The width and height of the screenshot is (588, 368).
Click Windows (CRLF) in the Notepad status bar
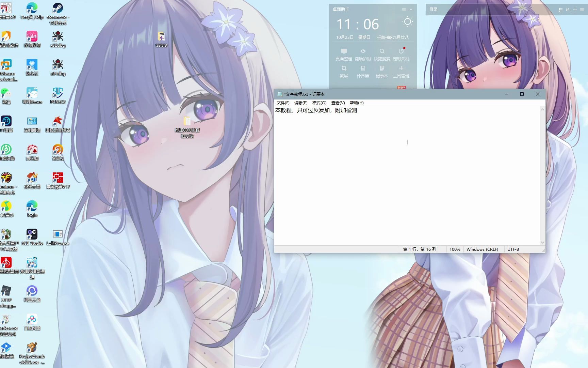(x=482, y=249)
